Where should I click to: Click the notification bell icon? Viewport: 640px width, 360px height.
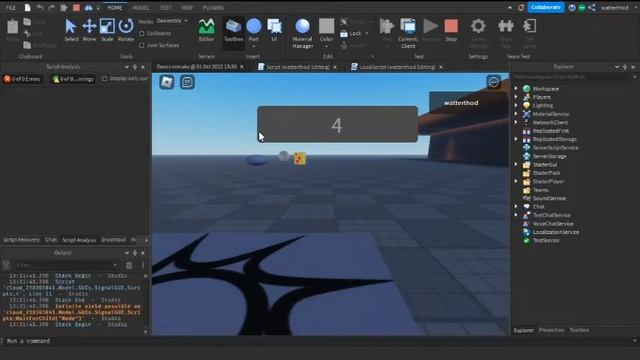tap(521, 7)
